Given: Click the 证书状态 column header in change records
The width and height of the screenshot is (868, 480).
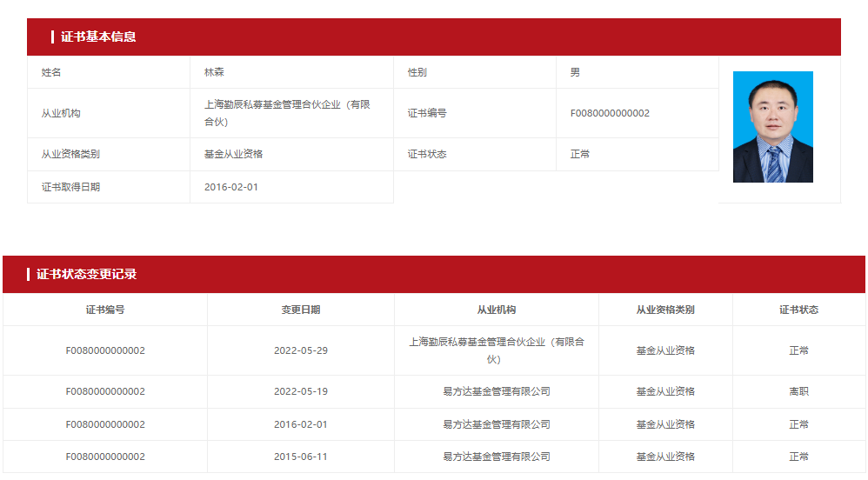Looking at the screenshot, I should point(798,310).
